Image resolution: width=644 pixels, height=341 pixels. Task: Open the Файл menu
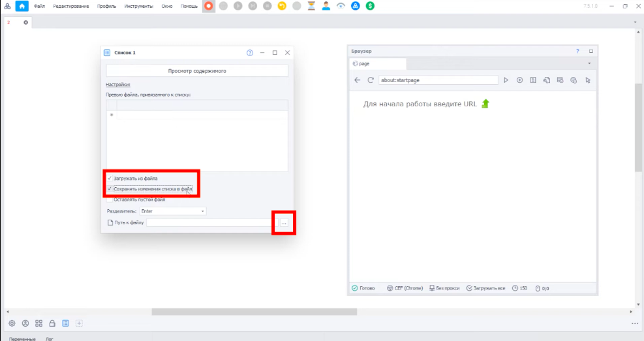[39, 6]
